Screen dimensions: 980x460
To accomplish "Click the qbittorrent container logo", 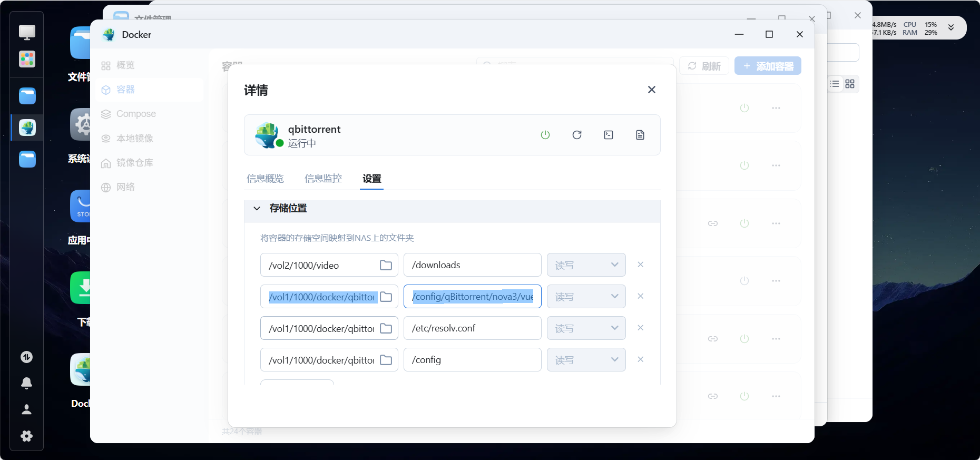I will [x=267, y=135].
